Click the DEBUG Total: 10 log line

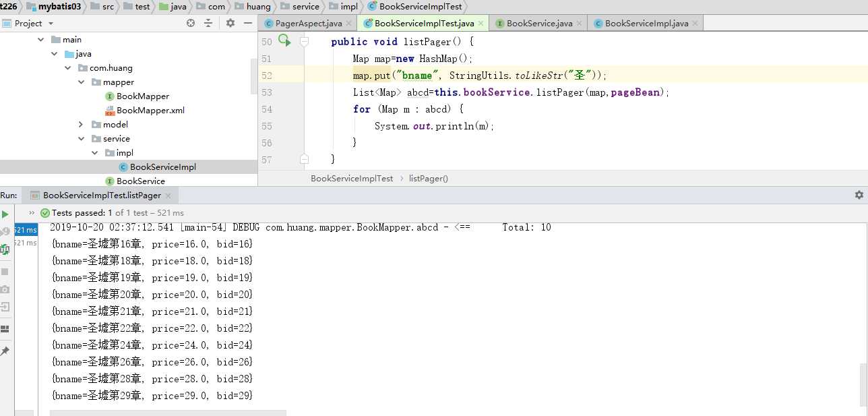(301, 227)
